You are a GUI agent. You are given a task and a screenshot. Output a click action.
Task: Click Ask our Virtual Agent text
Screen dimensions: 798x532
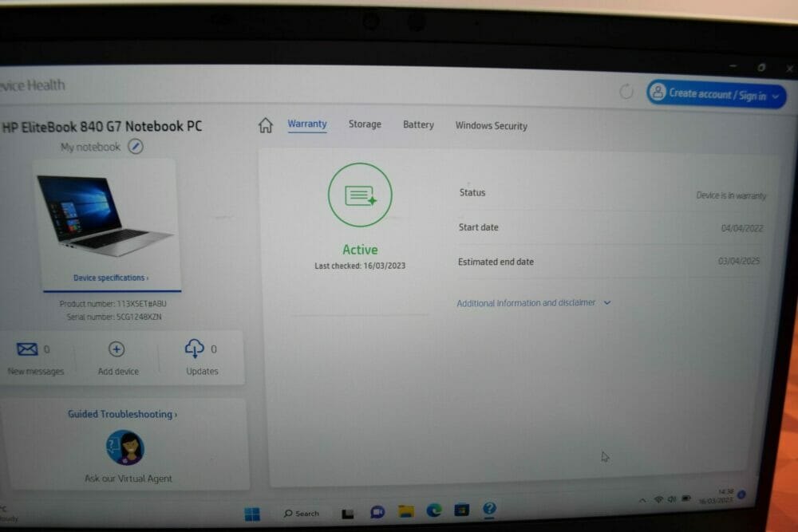click(128, 478)
